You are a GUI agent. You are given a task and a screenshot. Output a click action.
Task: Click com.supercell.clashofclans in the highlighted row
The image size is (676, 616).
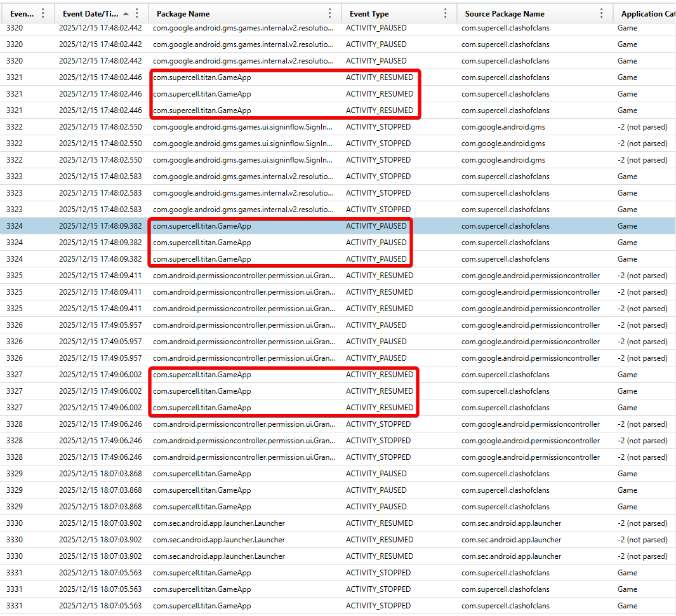pyautogui.click(x=505, y=226)
